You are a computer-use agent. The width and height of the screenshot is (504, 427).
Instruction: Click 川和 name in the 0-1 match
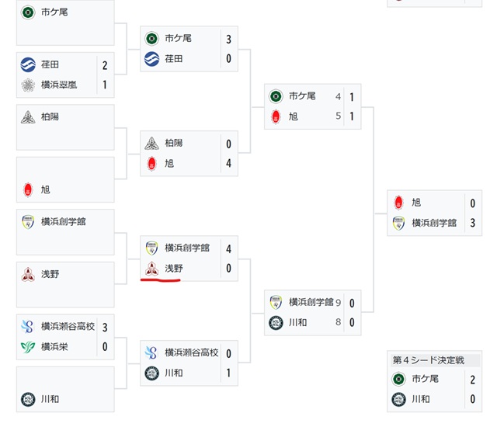click(173, 372)
